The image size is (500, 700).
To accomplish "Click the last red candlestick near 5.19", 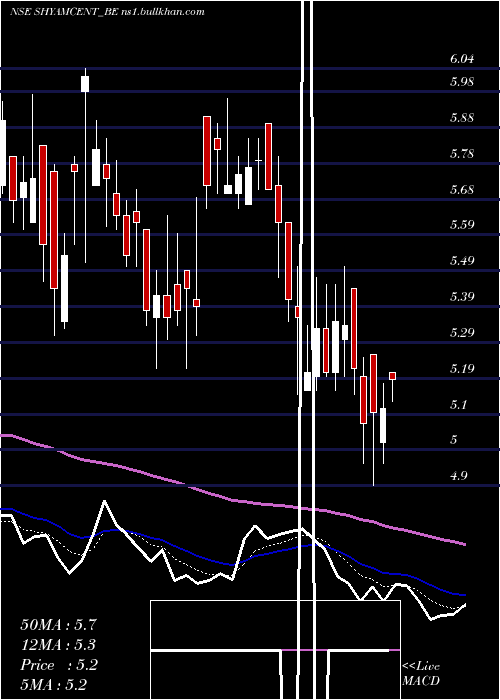I will [393, 376].
